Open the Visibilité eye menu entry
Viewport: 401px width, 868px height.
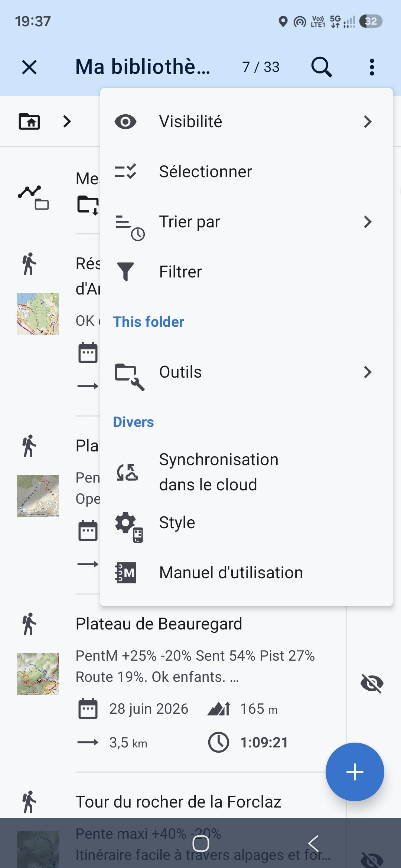coord(247,122)
